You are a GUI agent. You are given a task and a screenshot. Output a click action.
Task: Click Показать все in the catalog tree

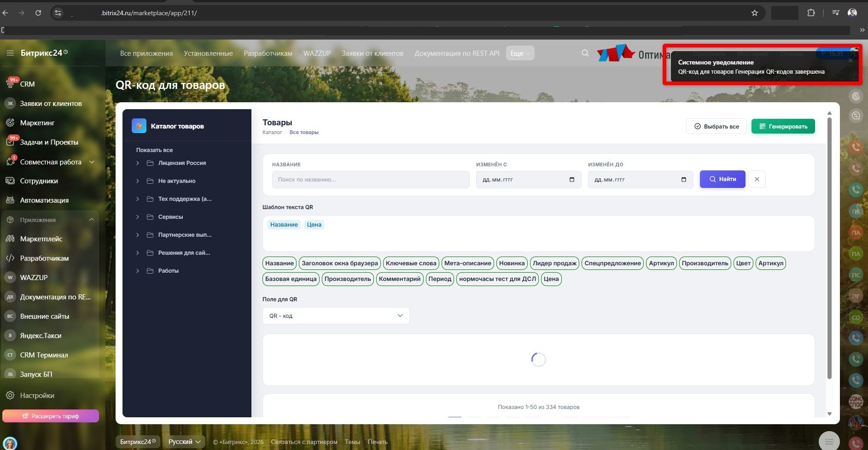coord(154,150)
